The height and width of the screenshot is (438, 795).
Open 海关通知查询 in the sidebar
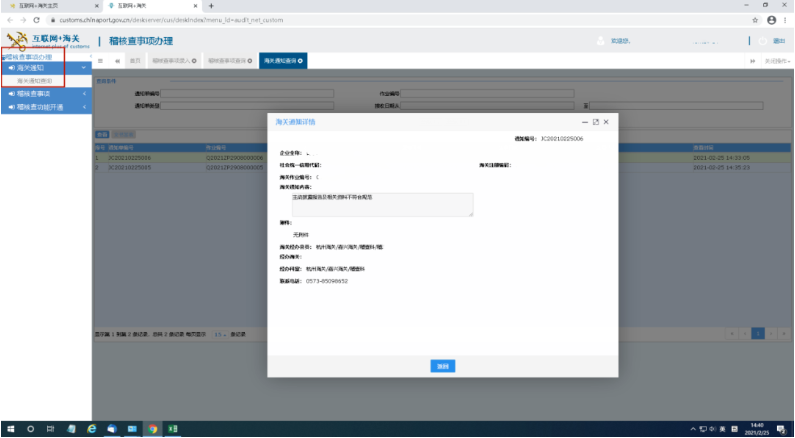tap(34, 81)
